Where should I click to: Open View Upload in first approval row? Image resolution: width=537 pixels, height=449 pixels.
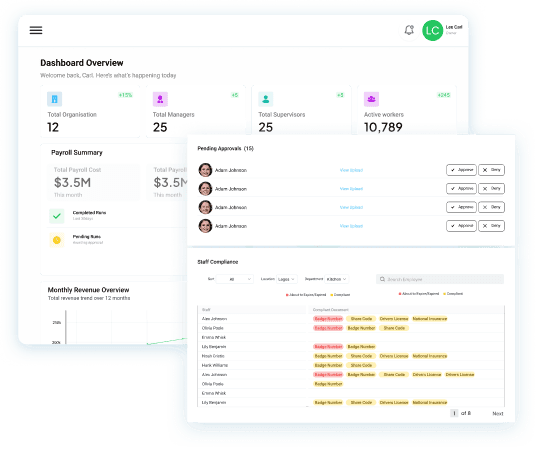point(351,170)
